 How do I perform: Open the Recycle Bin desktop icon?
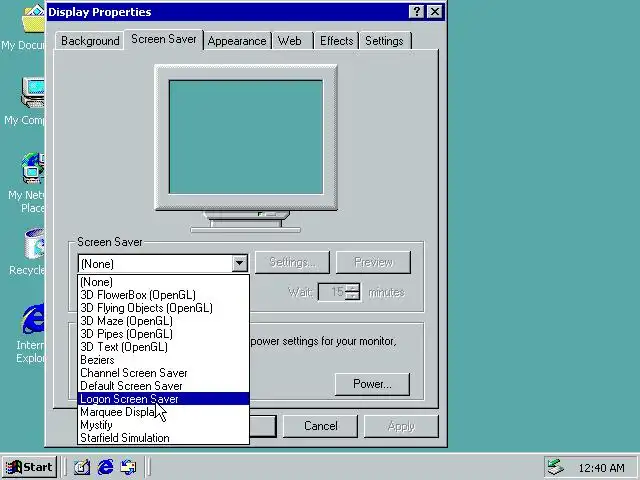[35, 244]
